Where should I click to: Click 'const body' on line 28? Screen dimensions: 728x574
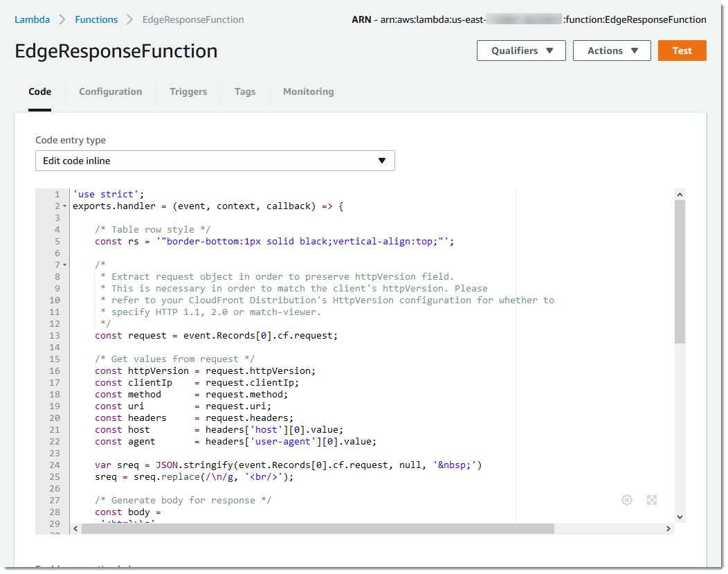coord(122,512)
